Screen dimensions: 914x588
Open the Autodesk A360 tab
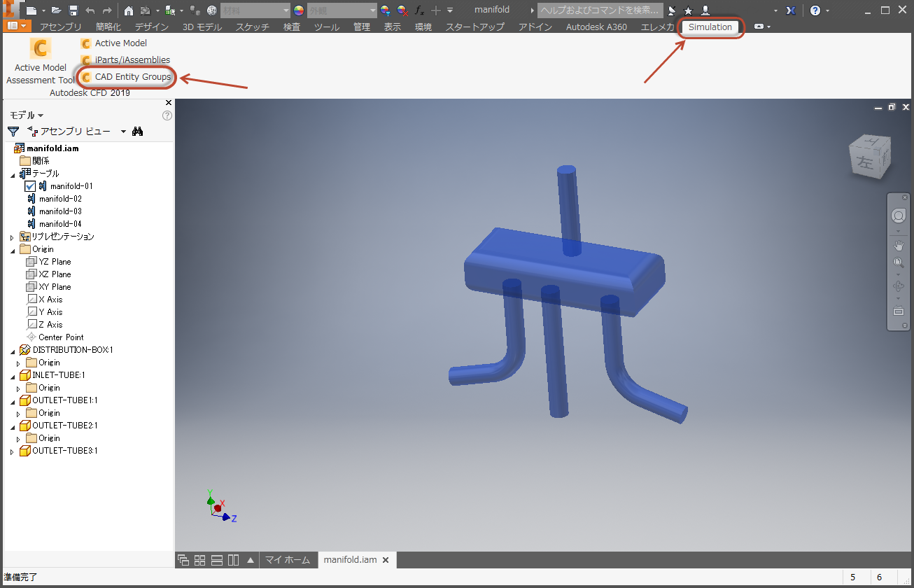tap(596, 27)
